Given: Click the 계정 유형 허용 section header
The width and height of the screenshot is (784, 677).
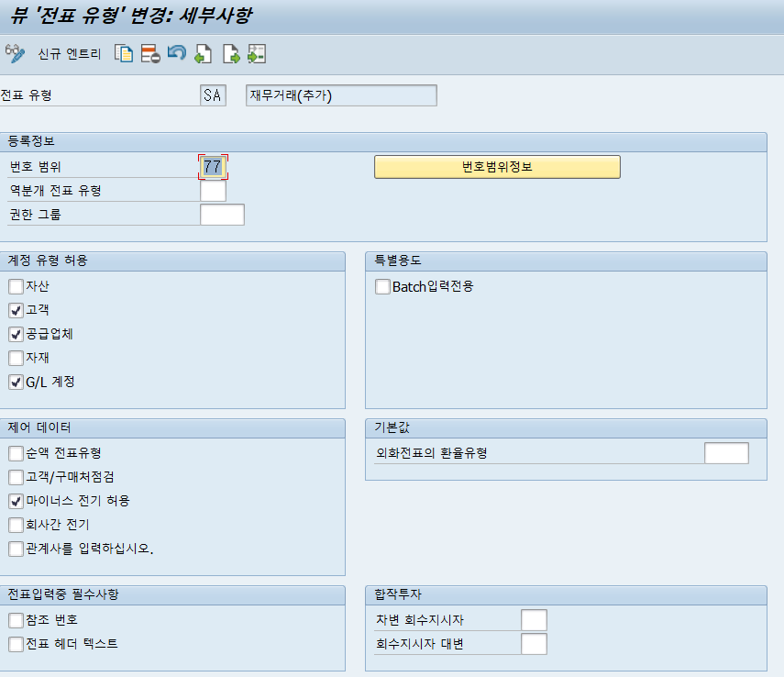Looking at the screenshot, I should pyautogui.click(x=172, y=261).
